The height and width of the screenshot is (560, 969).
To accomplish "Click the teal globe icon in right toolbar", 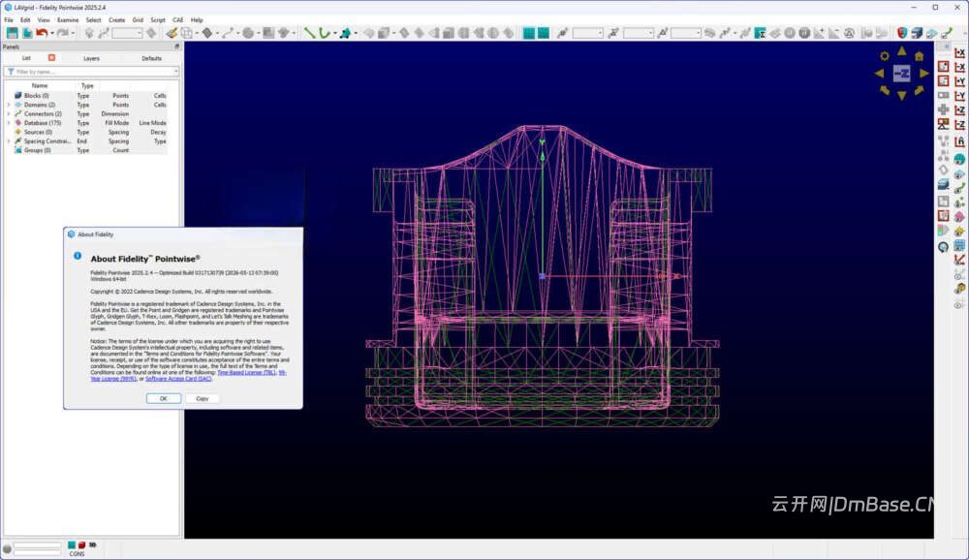I will point(959,160).
